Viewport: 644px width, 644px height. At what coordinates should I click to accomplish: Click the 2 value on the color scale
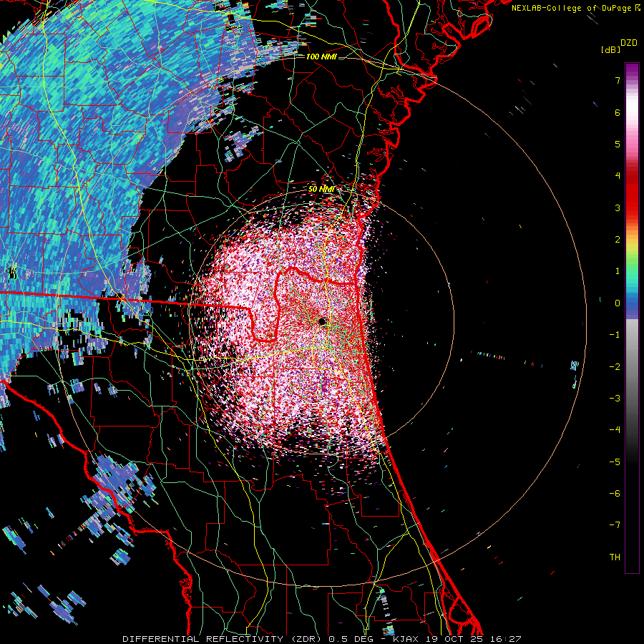click(618, 240)
